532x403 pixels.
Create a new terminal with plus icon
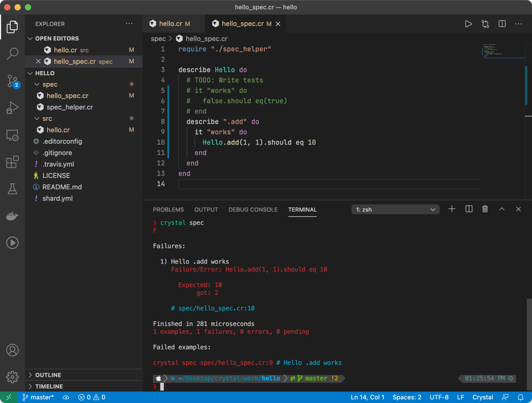pyautogui.click(x=452, y=209)
